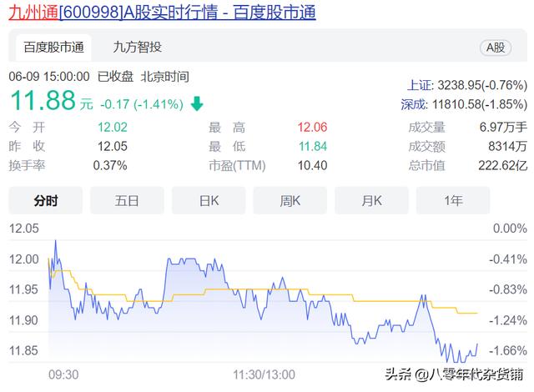534x392 pixels.
Task: Click the current price 11.88
Action: [40, 103]
